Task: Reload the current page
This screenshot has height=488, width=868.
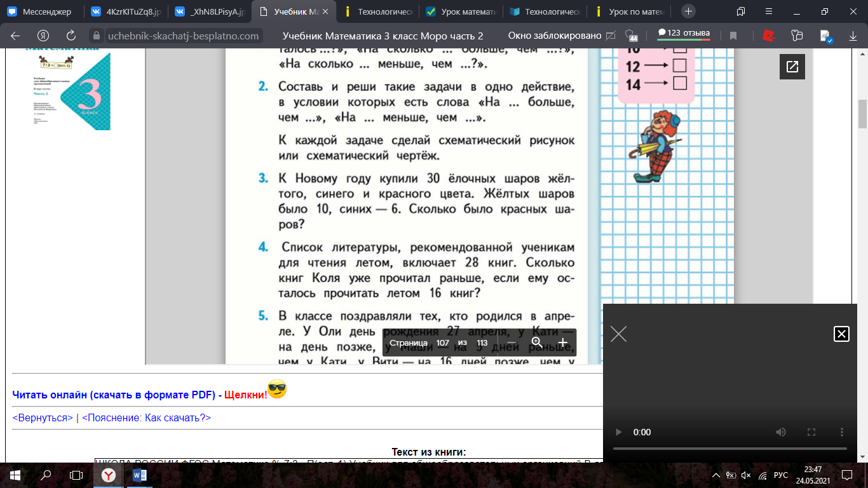Action: [x=71, y=36]
